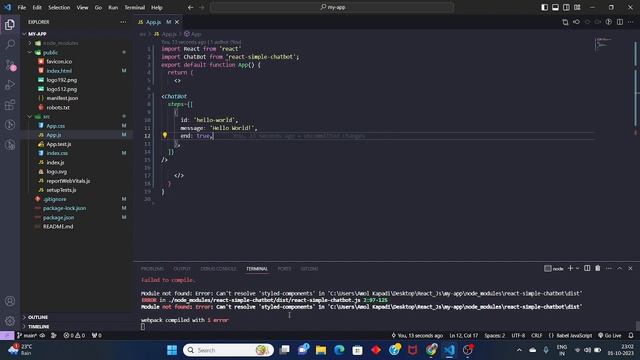640x360 pixels.
Task: Open remote window indicator in status bar
Action: pos(7,335)
